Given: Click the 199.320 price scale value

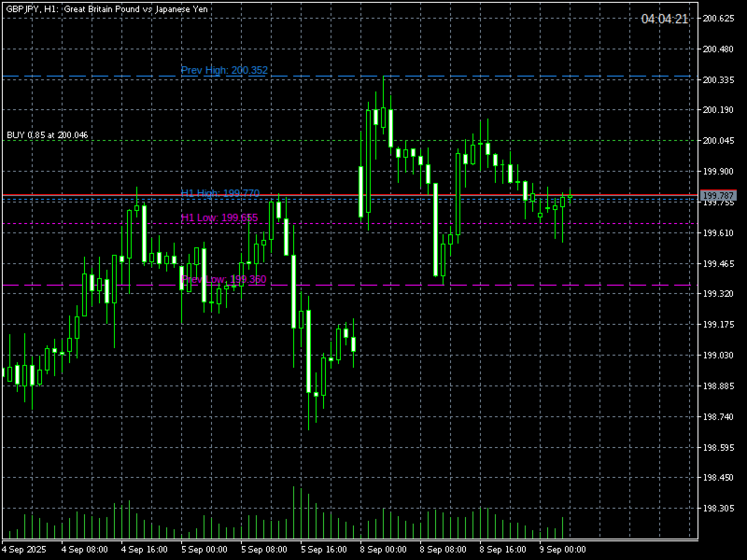Looking at the screenshot, I should tap(718, 294).
